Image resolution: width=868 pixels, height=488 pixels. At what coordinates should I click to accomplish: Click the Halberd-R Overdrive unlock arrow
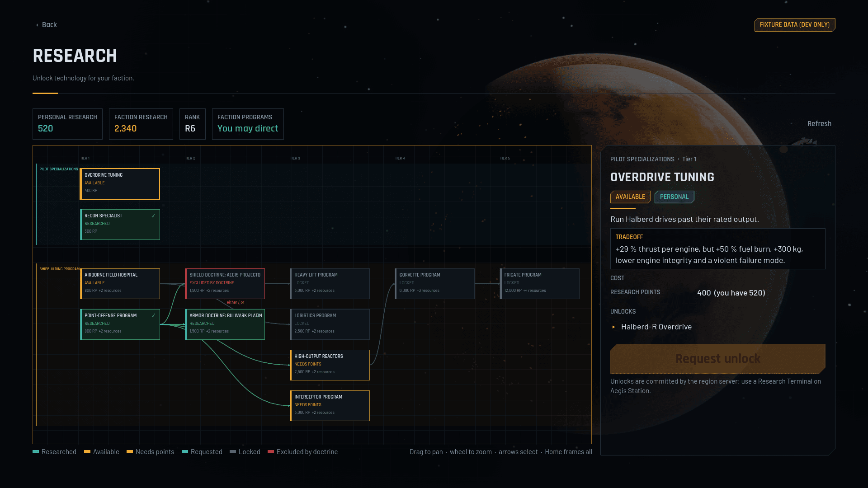[613, 327]
